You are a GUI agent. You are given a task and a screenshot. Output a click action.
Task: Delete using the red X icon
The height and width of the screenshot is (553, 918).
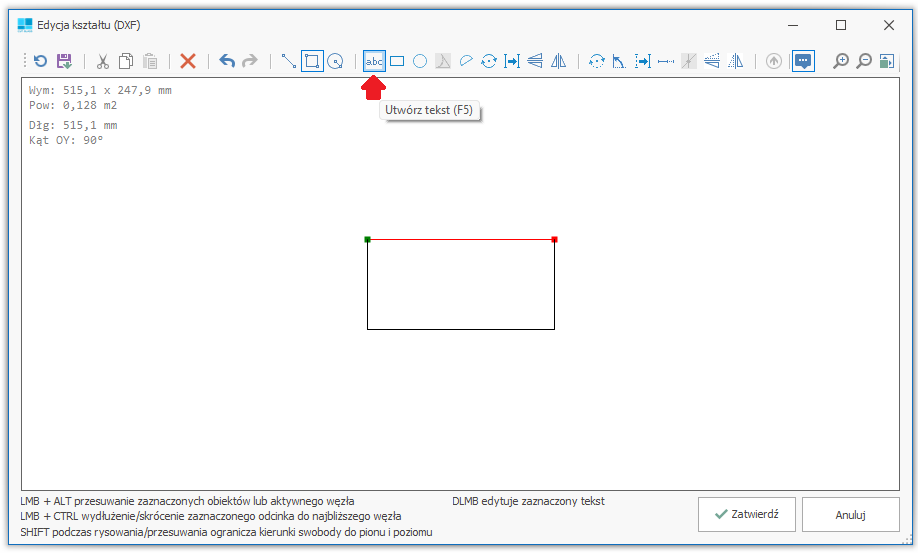188,61
